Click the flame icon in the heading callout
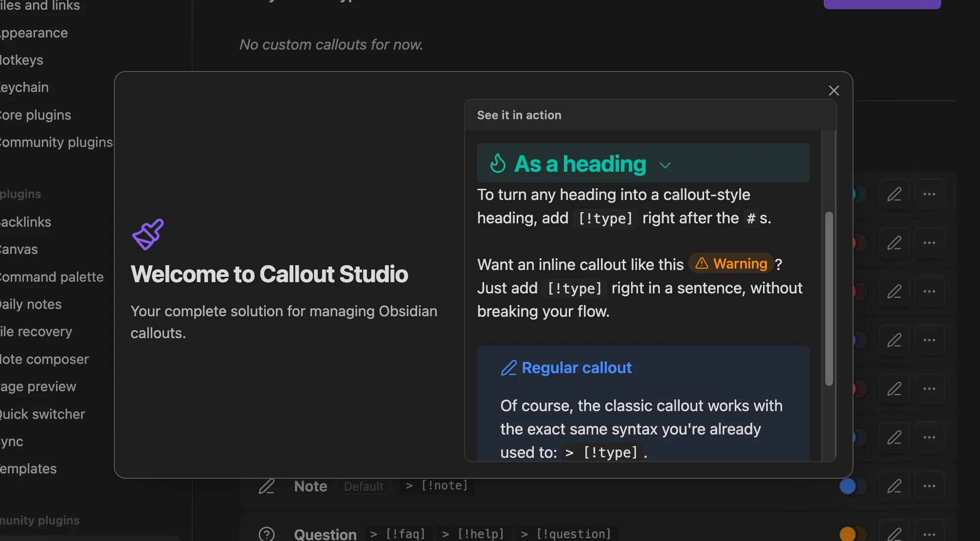 [x=498, y=163]
